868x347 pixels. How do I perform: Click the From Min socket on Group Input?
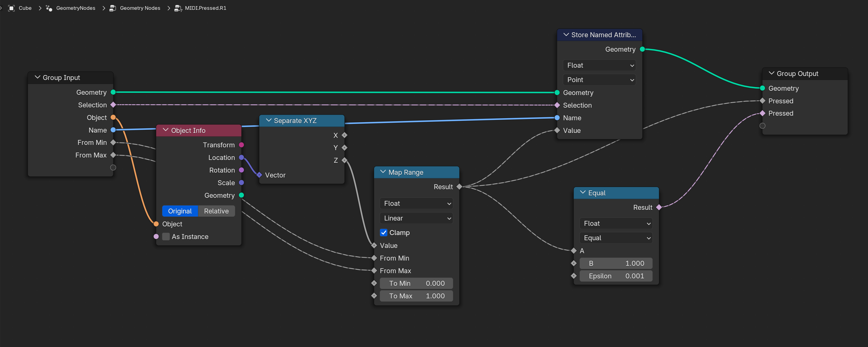click(113, 142)
